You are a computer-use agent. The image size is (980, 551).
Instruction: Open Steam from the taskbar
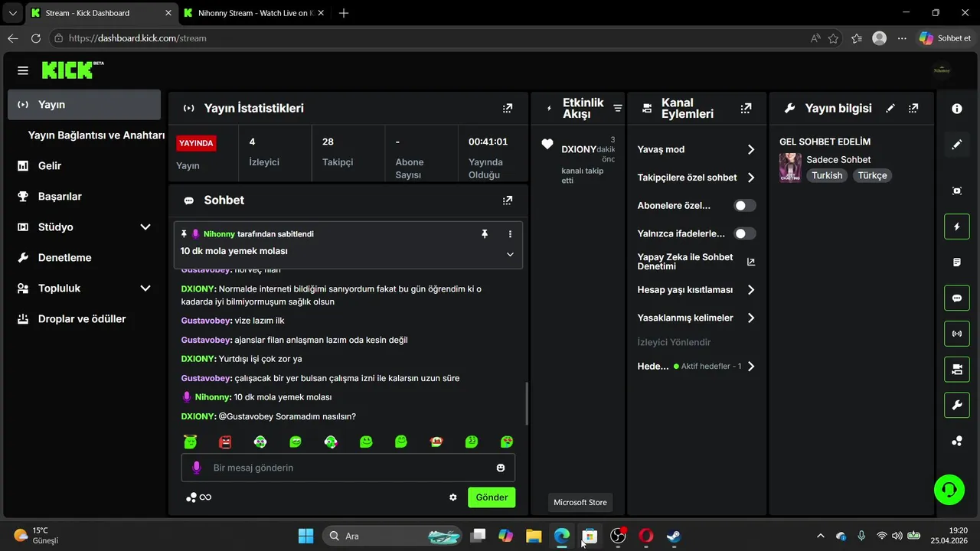pyautogui.click(x=674, y=536)
